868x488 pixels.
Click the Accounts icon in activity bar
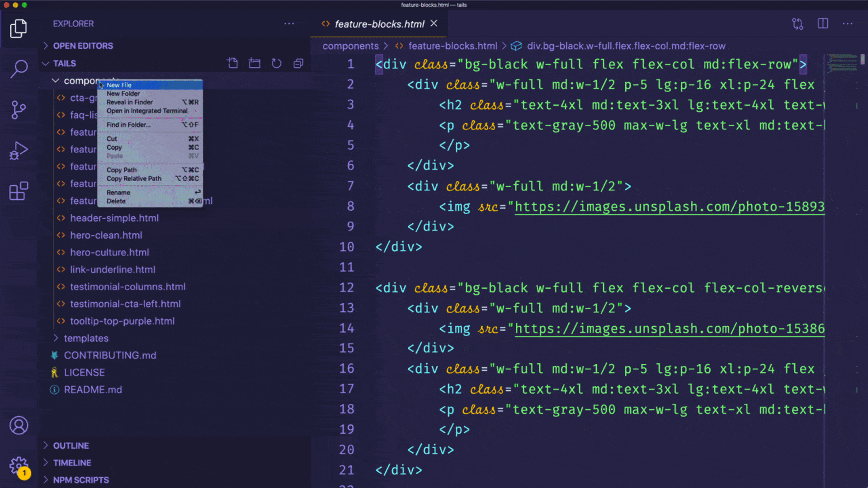[19, 425]
